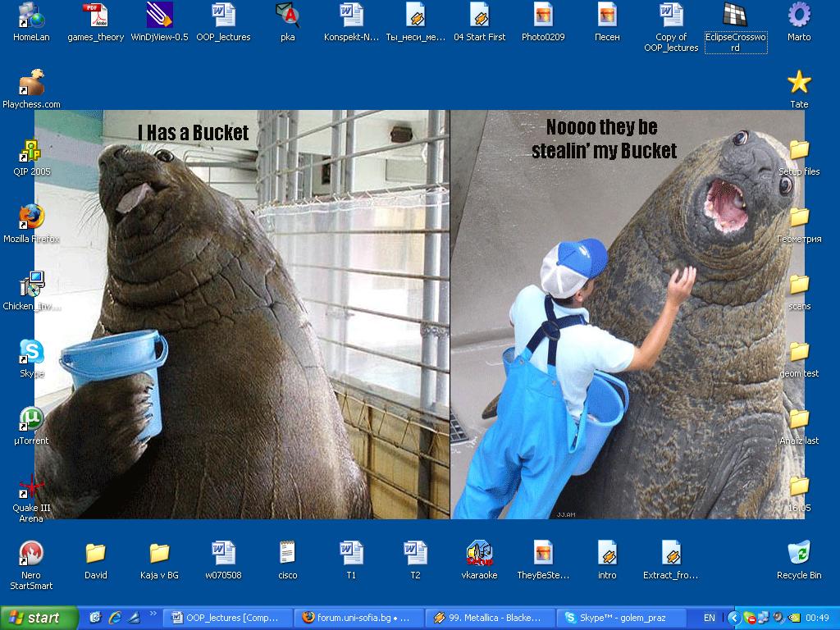The width and height of the screenshot is (840, 630).
Task: Open the Playchess.com shortcut
Action: point(31,83)
